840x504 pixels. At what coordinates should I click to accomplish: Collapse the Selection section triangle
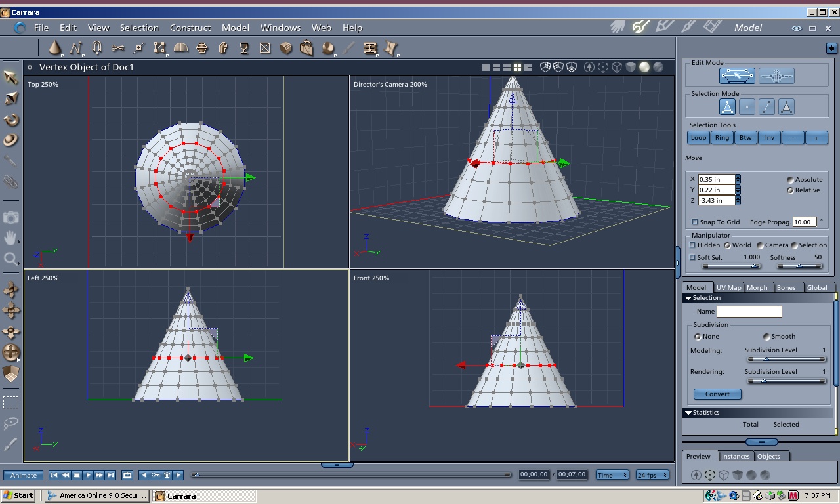click(688, 298)
